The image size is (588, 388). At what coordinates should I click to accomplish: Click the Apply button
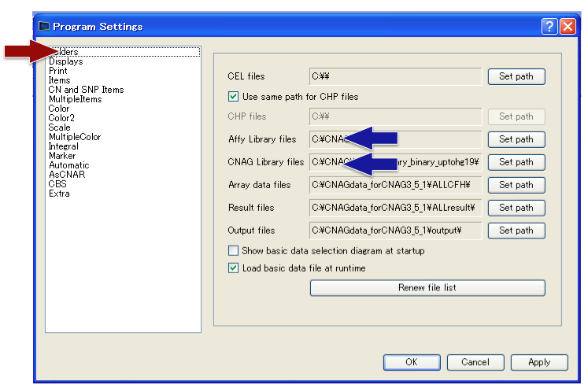539,362
